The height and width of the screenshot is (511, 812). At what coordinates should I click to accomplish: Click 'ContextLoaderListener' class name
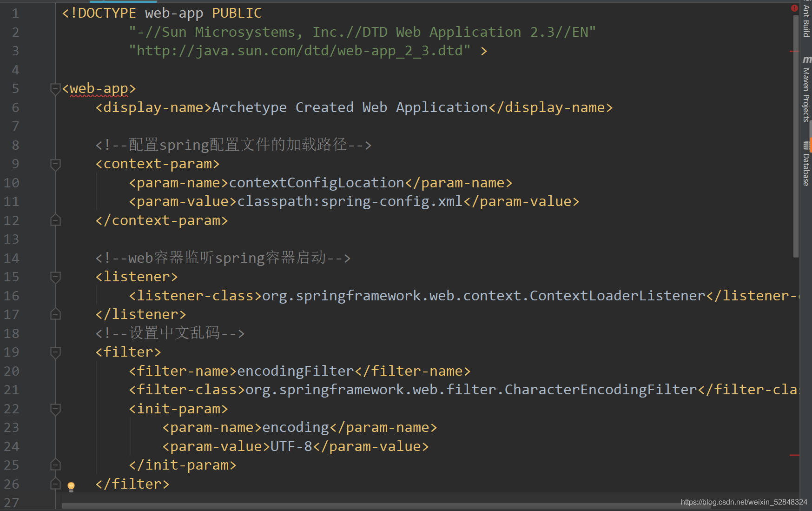618,296
